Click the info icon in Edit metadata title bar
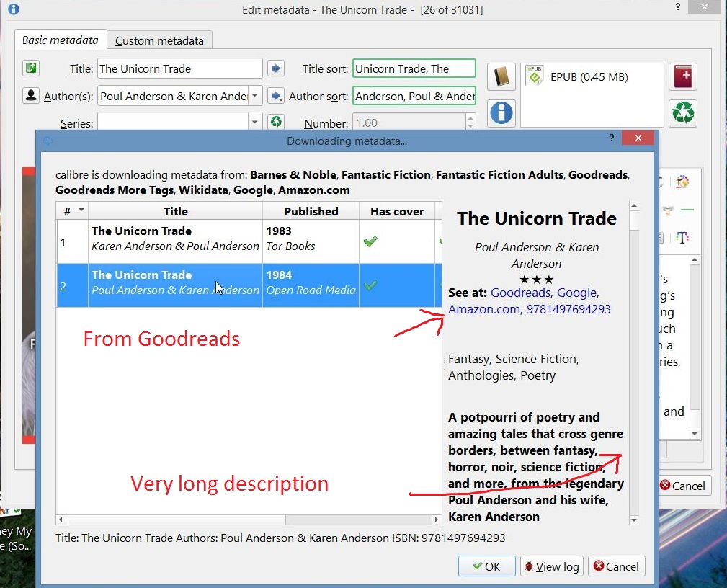The height and width of the screenshot is (588, 727). (x=14, y=9)
